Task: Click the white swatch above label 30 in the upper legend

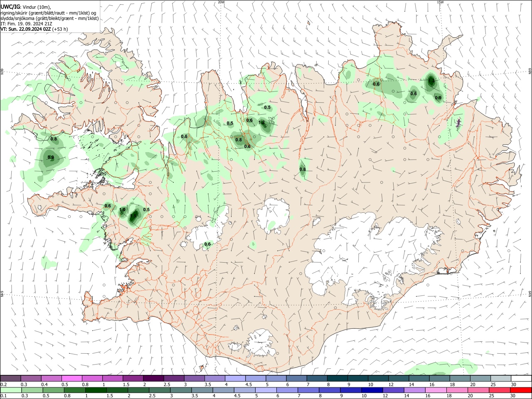Action: (521, 379)
